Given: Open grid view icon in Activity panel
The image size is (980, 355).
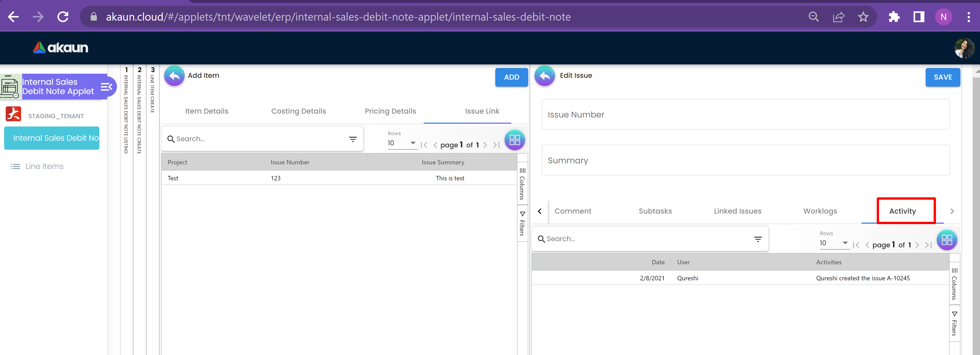Looking at the screenshot, I should 946,240.
